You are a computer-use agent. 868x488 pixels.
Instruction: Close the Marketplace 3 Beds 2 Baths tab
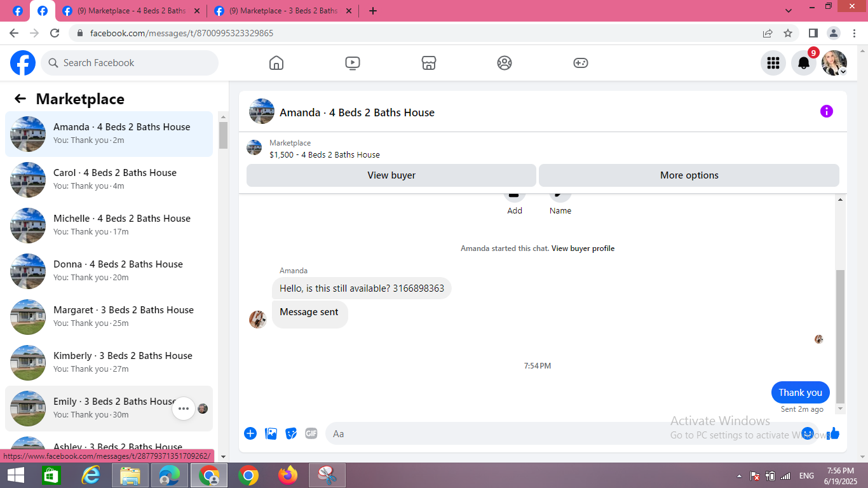pos(348,11)
